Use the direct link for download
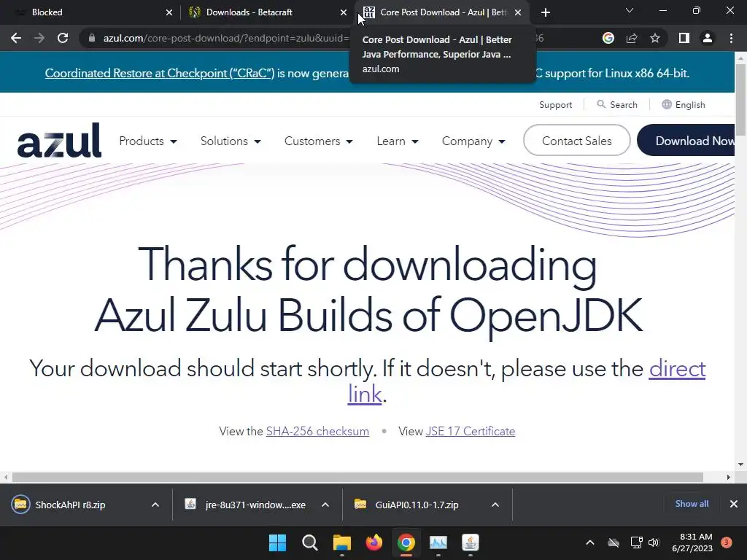The width and height of the screenshot is (747, 560). click(x=677, y=369)
